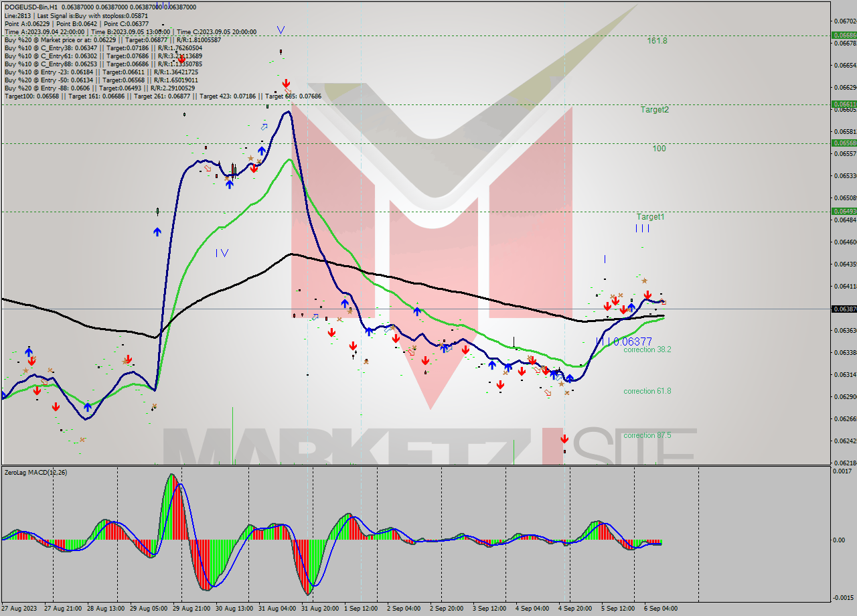The image size is (857, 616).
Task: Click the 161.8 Fibonacci level label
Action: tap(657, 41)
